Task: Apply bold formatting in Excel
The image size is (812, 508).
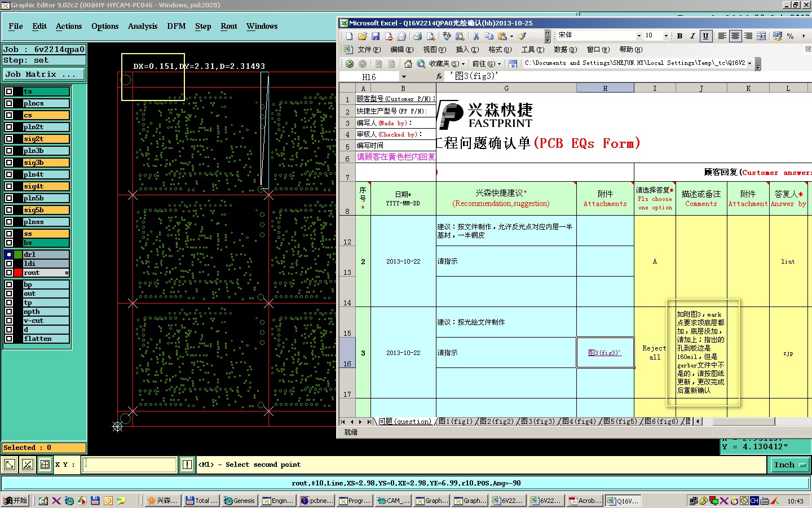Action: pyautogui.click(x=679, y=36)
